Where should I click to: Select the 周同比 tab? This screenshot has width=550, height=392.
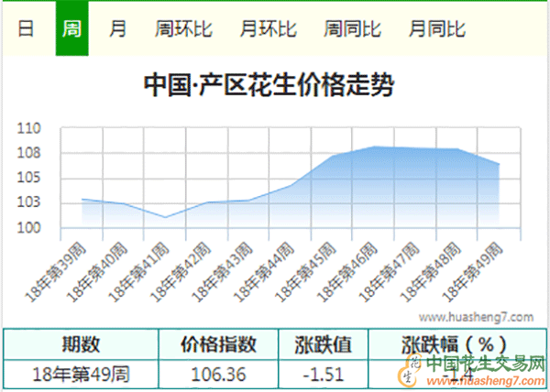[352, 28]
